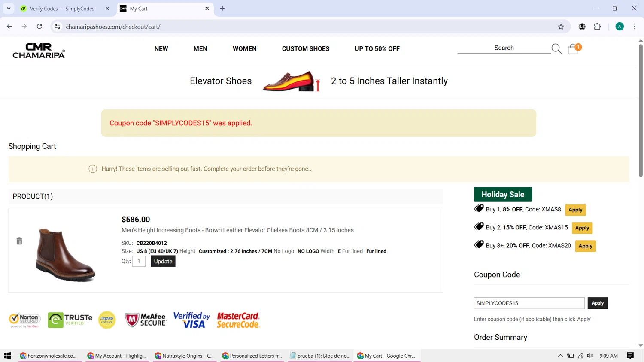View site information icon in address bar
This screenshot has width=644, height=362.
[x=57, y=27]
